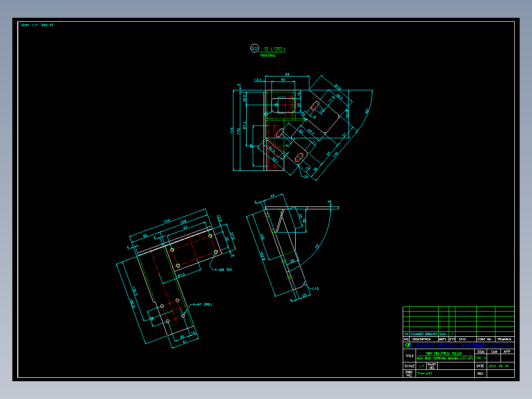Click the 'APP' header cell
The width and height of the screenshot is (532, 399).
(507, 352)
